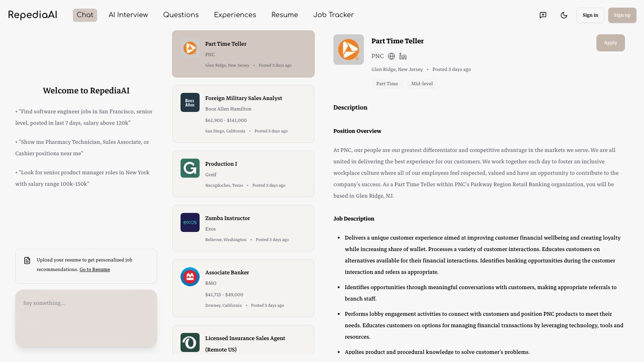Viewport: 644px width, 362px height.
Task: Toggle dark mode moon icon
Action: tap(564, 15)
